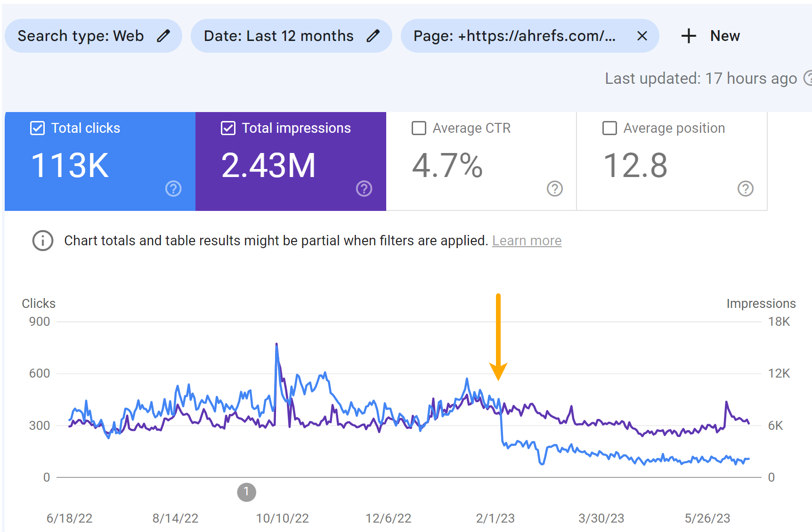Click the numbered annotation marker below the chart
Viewport: 812px width, 532px height.
[246, 492]
